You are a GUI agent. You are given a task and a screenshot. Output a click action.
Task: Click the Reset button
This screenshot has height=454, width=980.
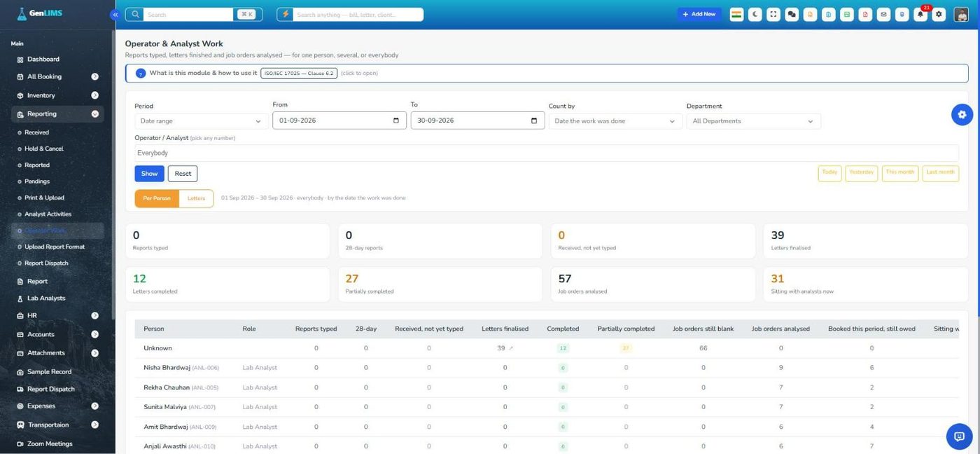[183, 174]
